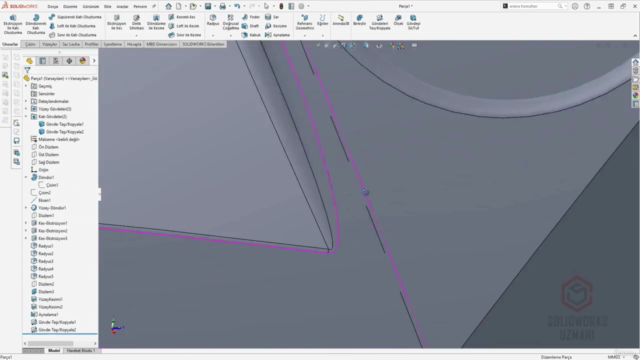Switch to the Yüzeyler tab

click(49, 44)
